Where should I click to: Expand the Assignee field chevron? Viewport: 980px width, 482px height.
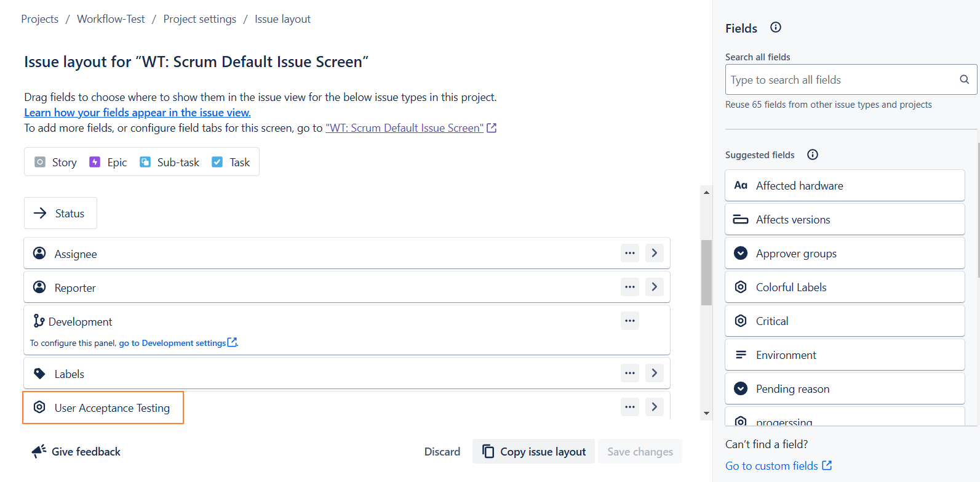point(654,253)
